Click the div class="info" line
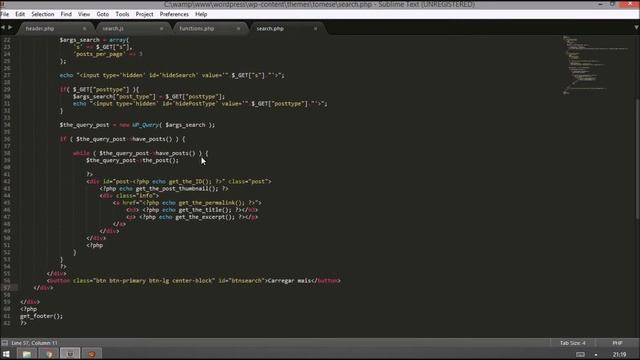The height and width of the screenshot is (360, 640). pyautogui.click(x=129, y=196)
